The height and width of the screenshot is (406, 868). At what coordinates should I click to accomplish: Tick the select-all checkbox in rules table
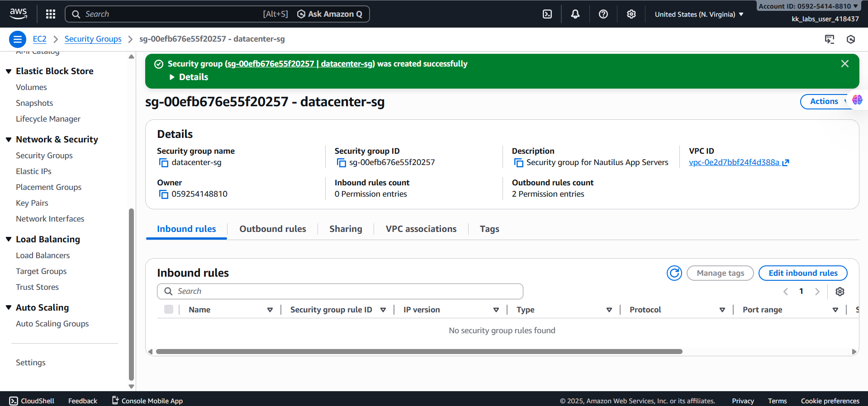click(x=169, y=310)
